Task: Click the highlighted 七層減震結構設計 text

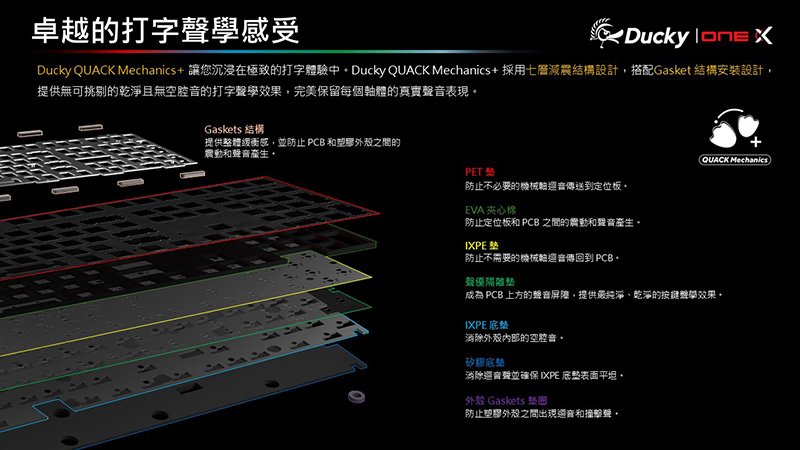Action: 572,70
